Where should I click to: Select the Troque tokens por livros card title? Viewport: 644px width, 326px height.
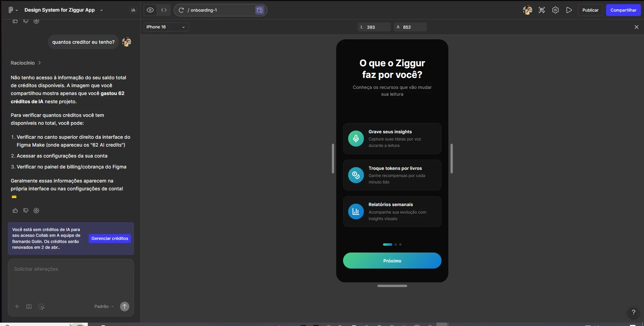coord(395,168)
